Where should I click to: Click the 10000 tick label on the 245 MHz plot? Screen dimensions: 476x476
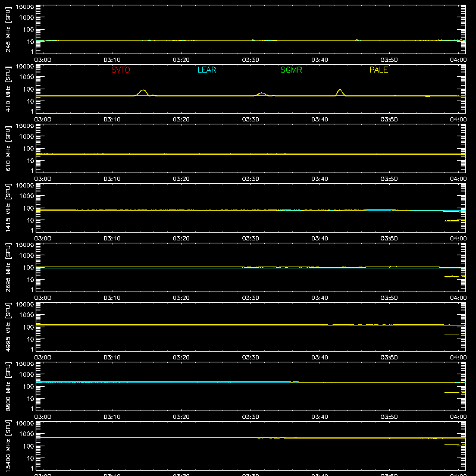pyautogui.click(x=25, y=7)
